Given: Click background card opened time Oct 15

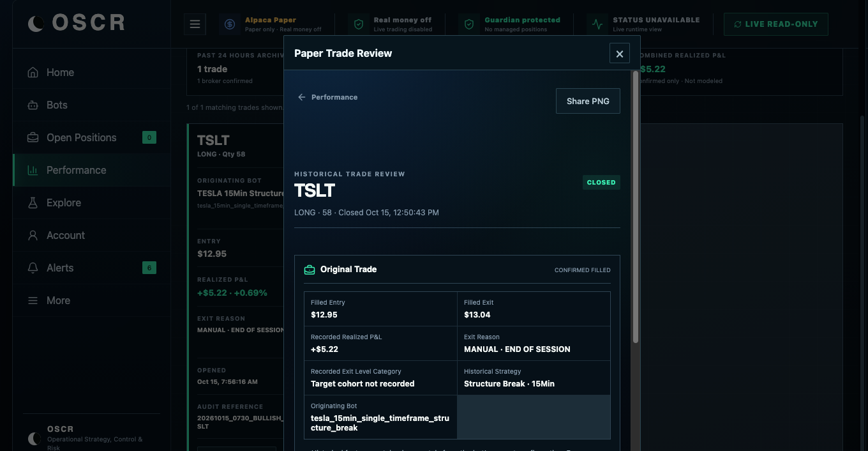Looking at the screenshot, I should pyautogui.click(x=227, y=382).
